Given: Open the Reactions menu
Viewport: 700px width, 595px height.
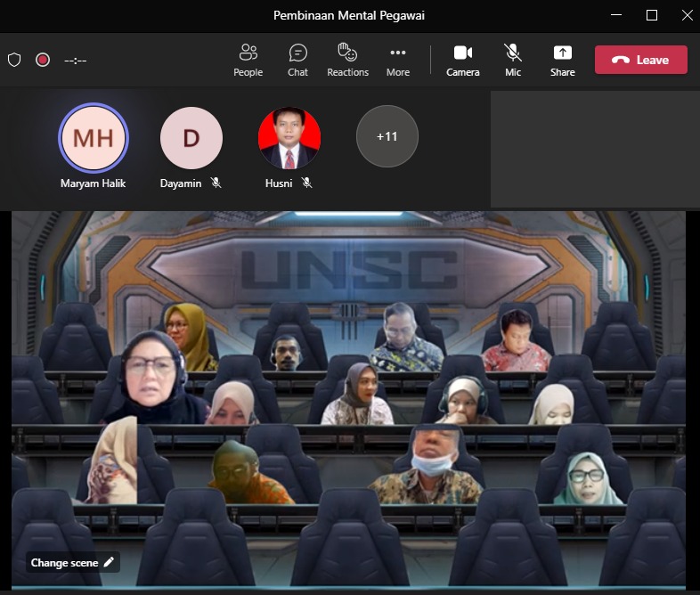Looking at the screenshot, I should [347, 60].
